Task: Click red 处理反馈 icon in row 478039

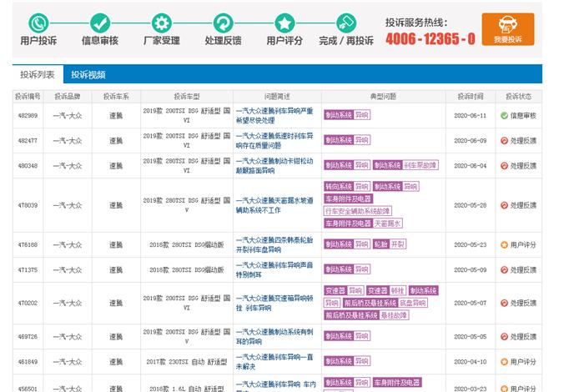Action: (x=504, y=205)
